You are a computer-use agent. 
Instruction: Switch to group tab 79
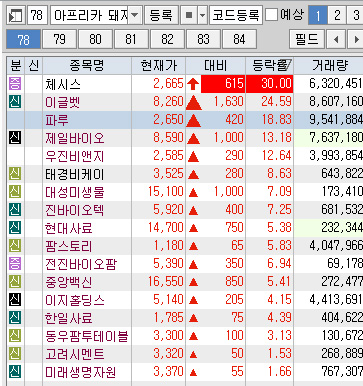[x=60, y=39]
